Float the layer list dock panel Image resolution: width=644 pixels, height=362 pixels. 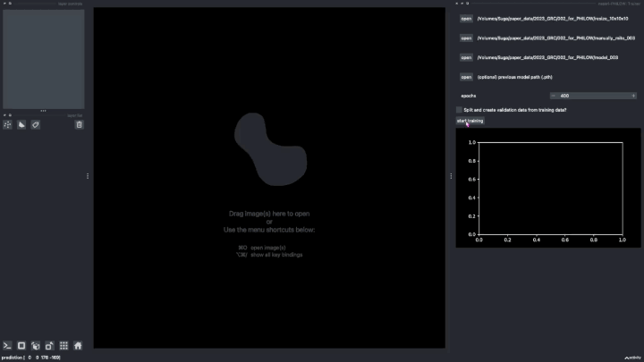[10, 115]
